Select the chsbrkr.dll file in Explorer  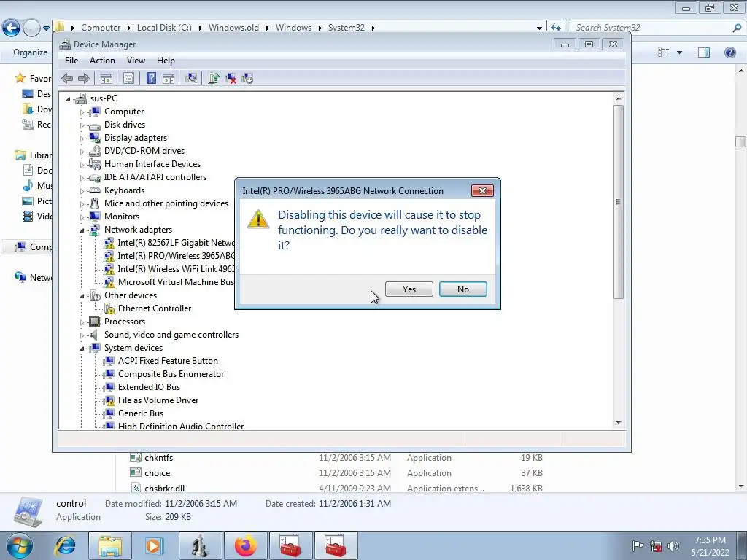pyautogui.click(x=164, y=488)
